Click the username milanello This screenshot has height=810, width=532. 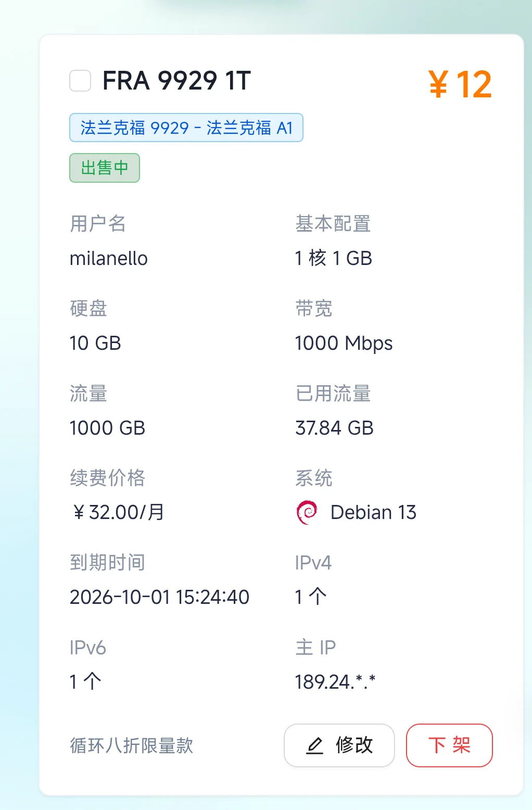pos(109,258)
